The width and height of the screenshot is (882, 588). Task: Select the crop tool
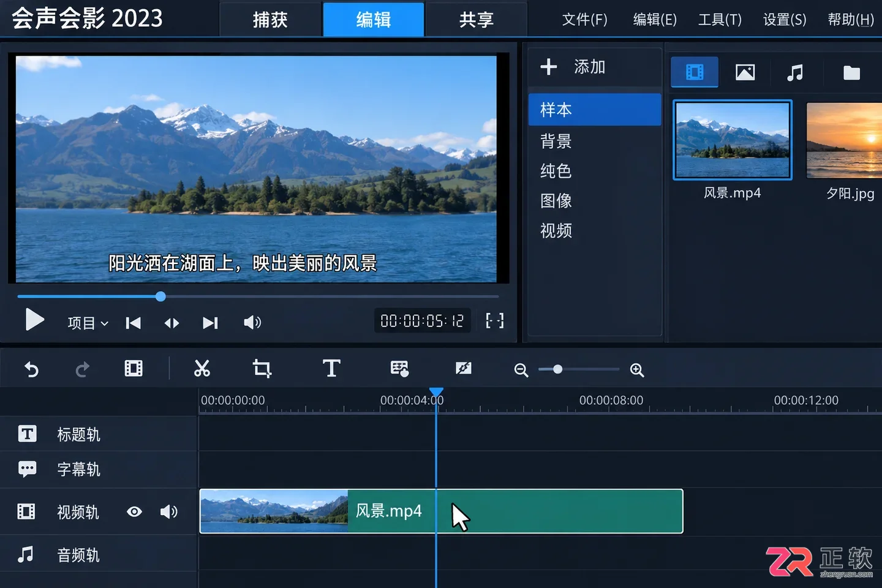point(262,368)
